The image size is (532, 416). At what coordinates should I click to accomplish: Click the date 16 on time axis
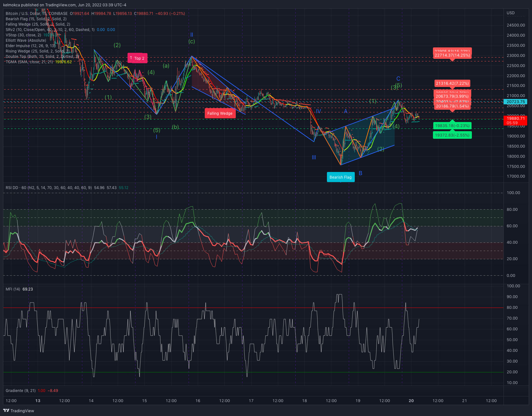click(x=198, y=401)
